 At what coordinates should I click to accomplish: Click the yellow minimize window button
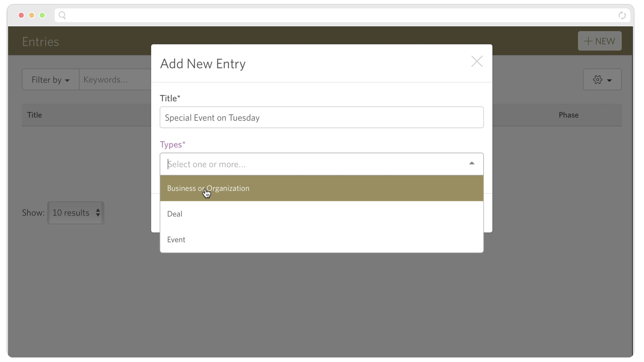(32, 15)
